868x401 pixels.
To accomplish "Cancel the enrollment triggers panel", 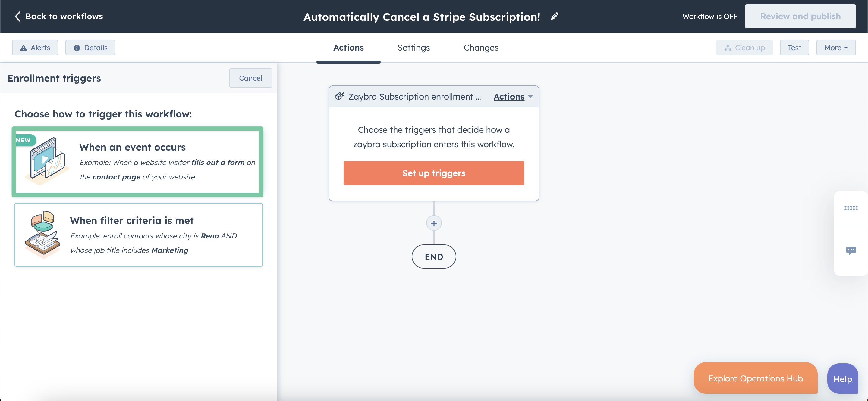I will pos(250,78).
